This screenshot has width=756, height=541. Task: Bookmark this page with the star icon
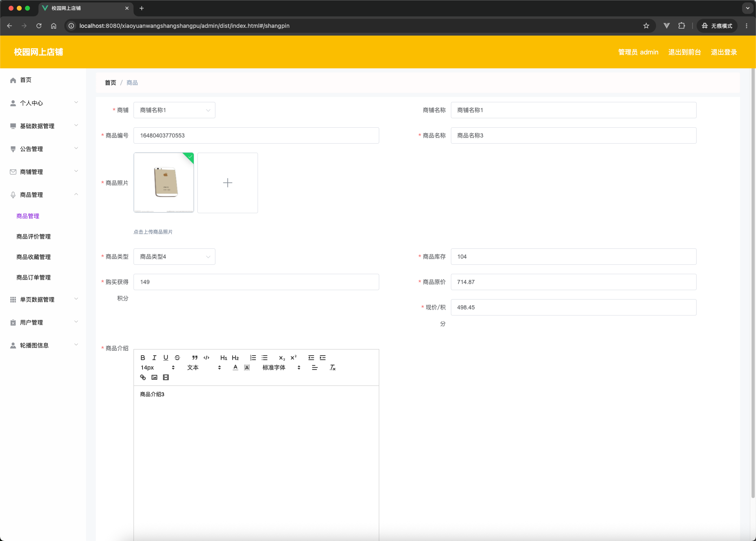(646, 26)
